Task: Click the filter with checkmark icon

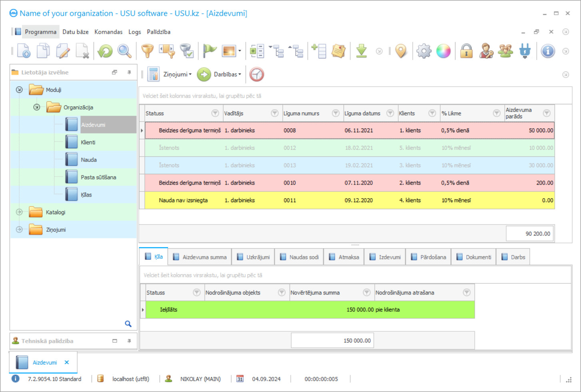Action: click(x=187, y=51)
